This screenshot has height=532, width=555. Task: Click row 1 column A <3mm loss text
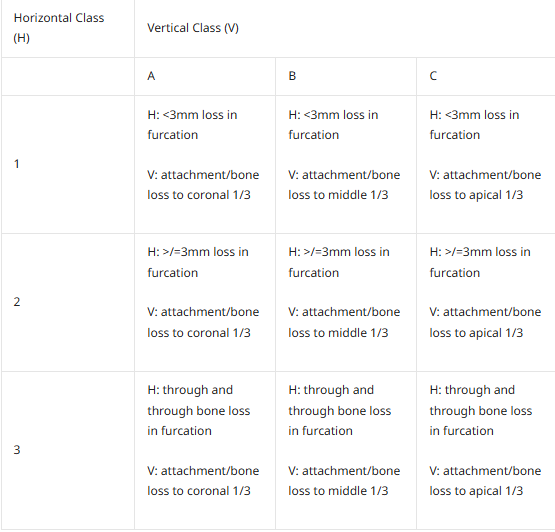(192, 125)
